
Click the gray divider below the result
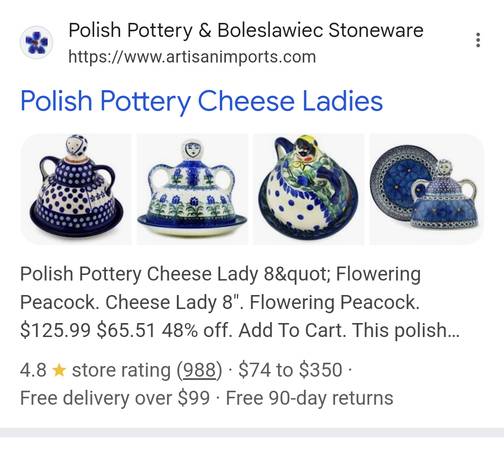click(252, 432)
